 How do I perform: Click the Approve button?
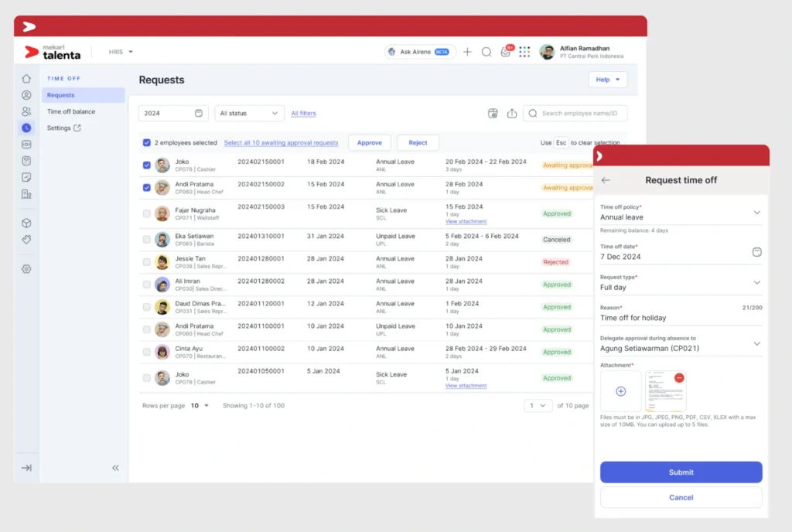click(x=369, y=142)
